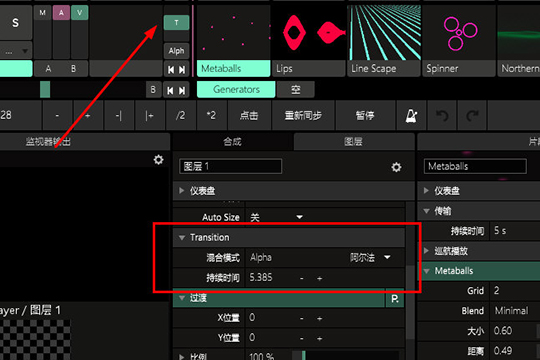Increase Transition 持续时间 with plus

click(320, 278)
